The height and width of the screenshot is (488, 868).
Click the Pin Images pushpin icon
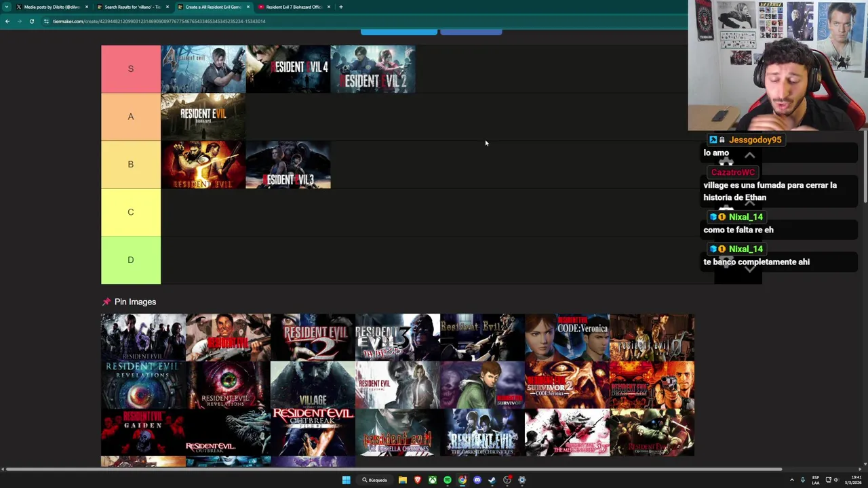point(106,302)
